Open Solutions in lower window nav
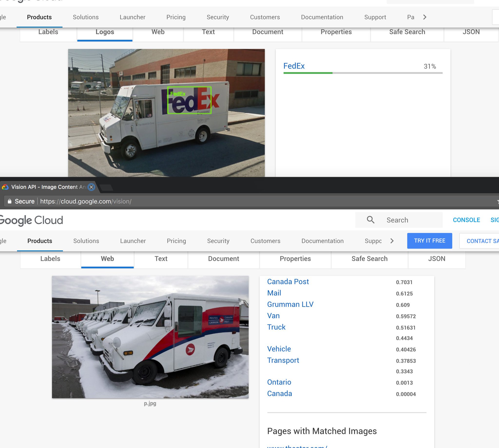Viewport: 499px width, 448px height. 86,241
